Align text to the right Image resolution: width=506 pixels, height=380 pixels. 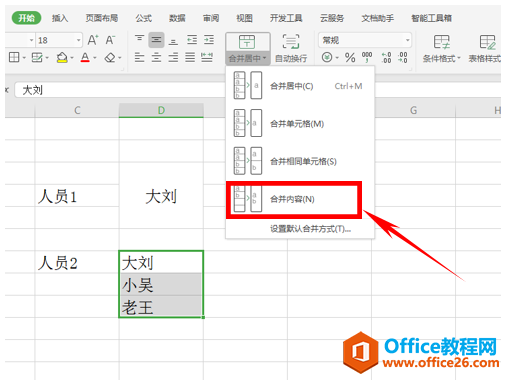(x=173, y=57)
